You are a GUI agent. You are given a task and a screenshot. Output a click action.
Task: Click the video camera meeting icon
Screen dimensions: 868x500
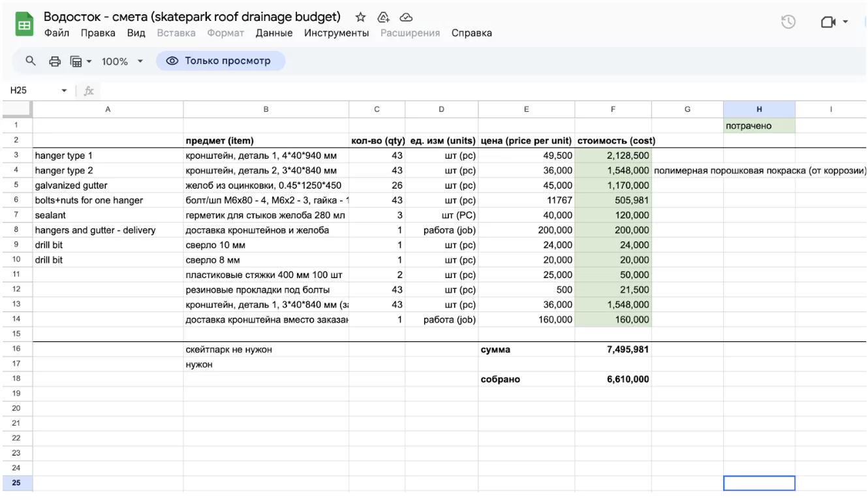pos(828,22)
